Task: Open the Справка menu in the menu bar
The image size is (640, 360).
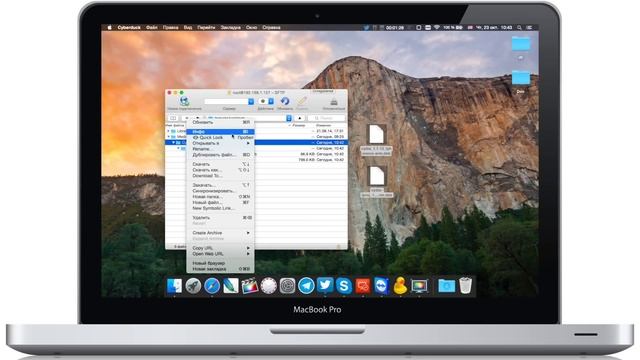Action: 271,27
